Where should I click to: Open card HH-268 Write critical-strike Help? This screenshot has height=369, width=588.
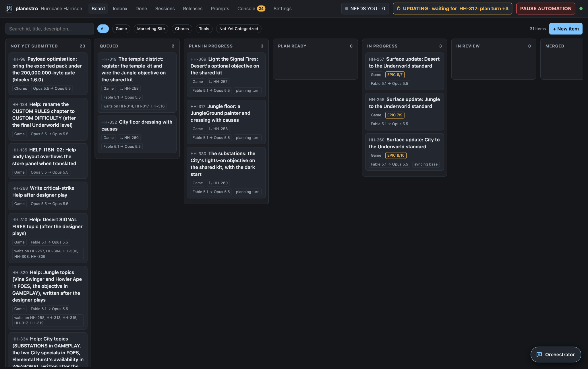[48, 196]
